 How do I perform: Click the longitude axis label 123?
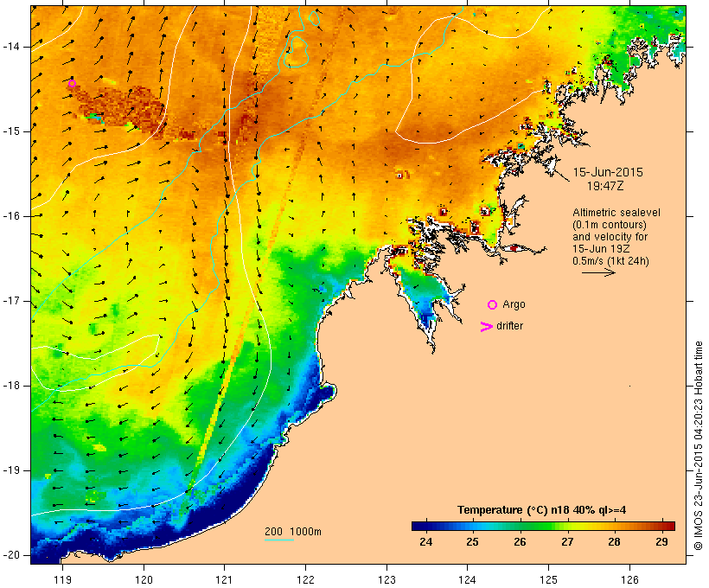click(x=386, y=580)
